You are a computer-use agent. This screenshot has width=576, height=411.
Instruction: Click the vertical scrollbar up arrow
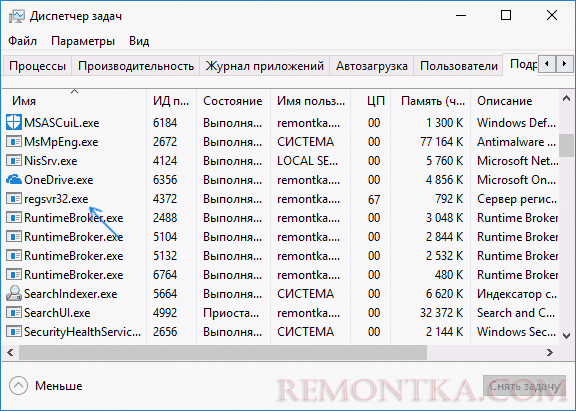[566, 98]
